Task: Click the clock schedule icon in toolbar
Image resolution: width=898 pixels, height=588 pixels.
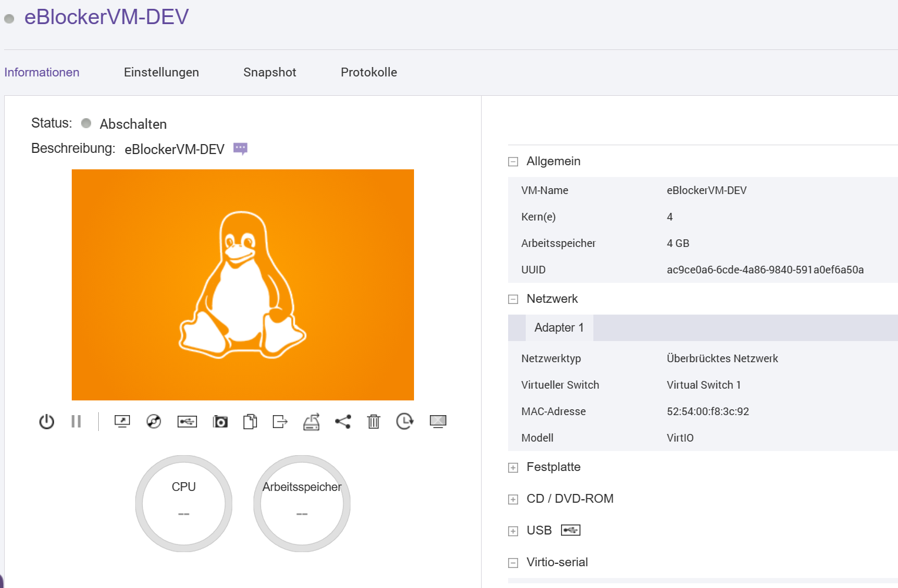Action: tap(405, 422)
